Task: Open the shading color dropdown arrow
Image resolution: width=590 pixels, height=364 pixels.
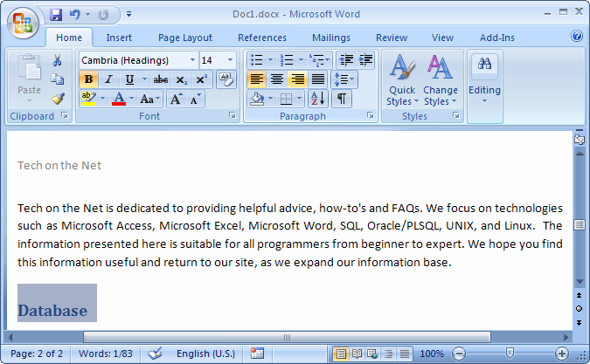Action: pyautogui.click(x=271, y=99)
